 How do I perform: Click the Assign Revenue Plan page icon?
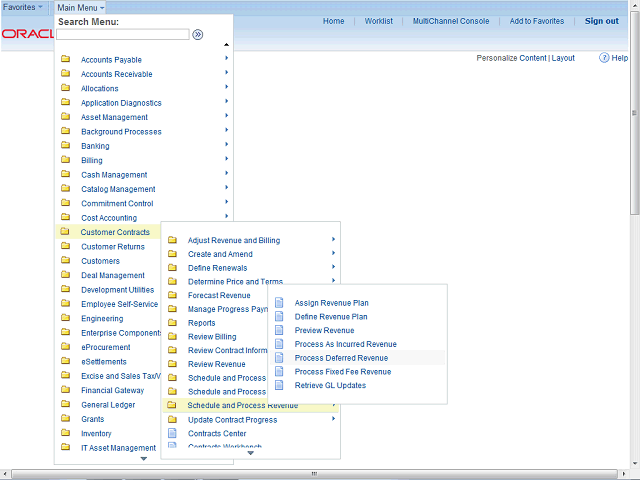[x=279, y=302]
